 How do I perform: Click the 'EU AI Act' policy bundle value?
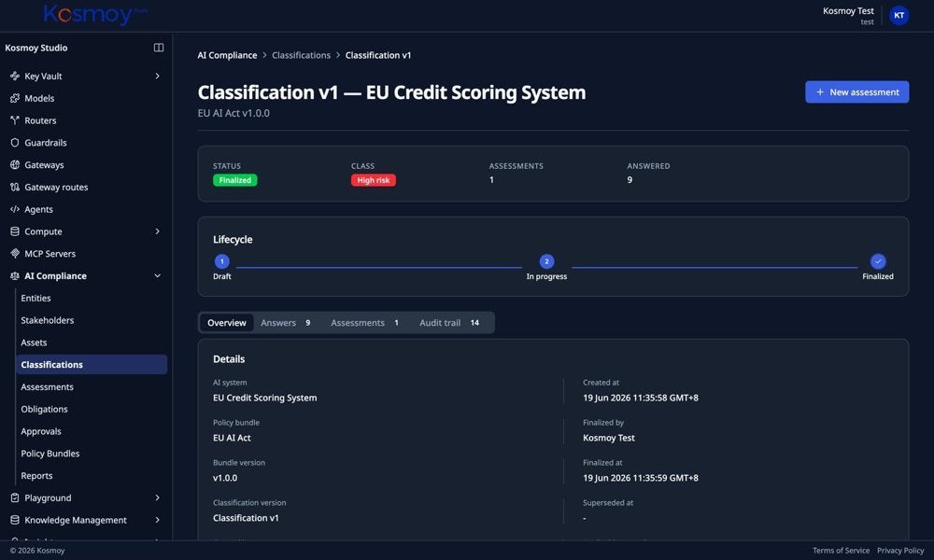pyautogui.click(x=232, y=438)
